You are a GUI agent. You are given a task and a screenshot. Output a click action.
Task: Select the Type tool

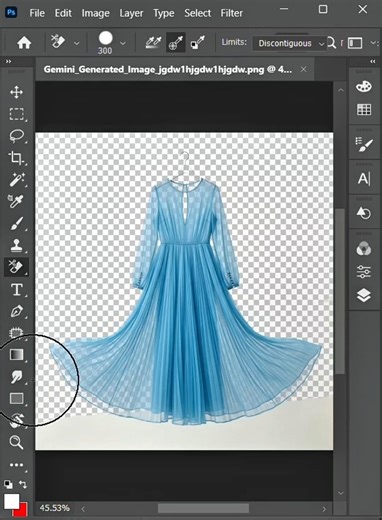click(17, 290)
